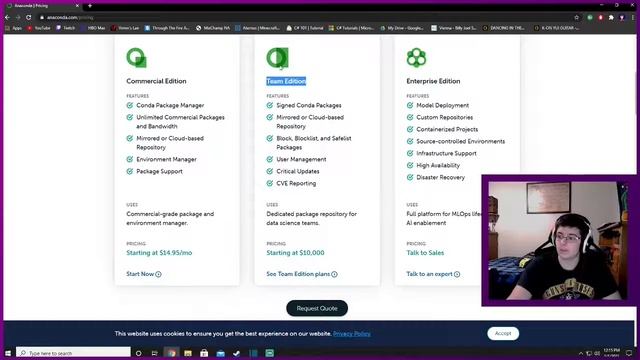Screen dimensions: 640x360
Task: Open Cortana circle icon on taskbar
Action: click(138, 353)
